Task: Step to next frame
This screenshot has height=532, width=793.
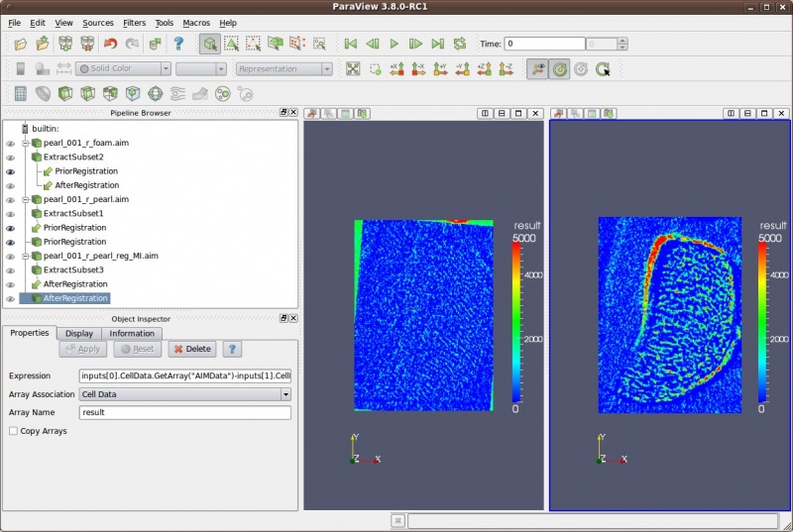Action: [415, 44]
